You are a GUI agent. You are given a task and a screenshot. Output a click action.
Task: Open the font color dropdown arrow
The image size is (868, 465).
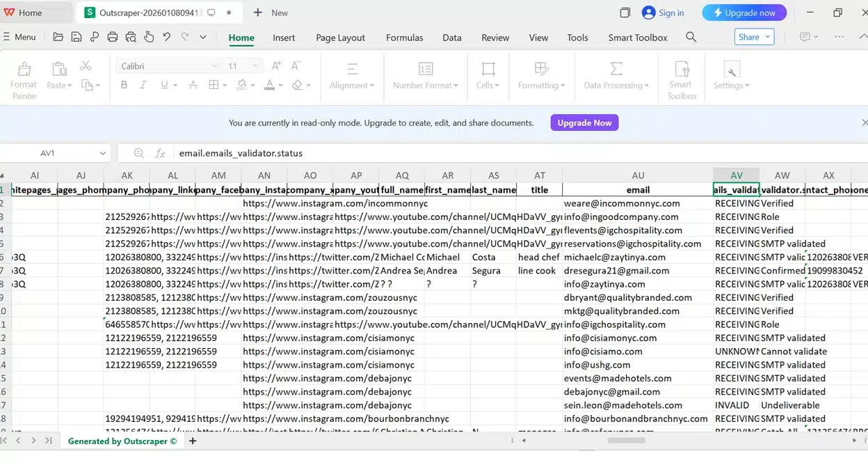pos(279,86)
